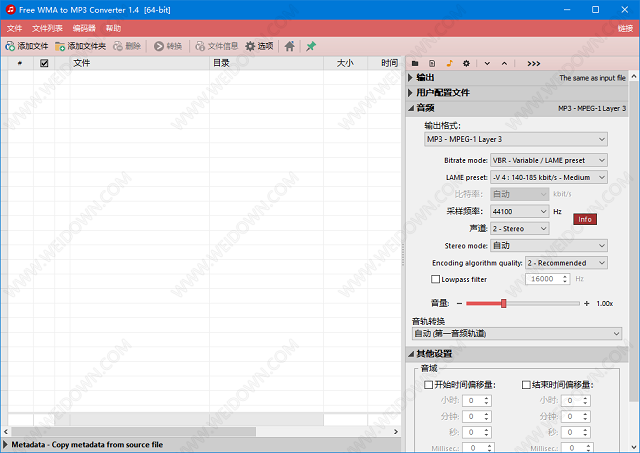Click the Delete (删除) toolbar icon

[x=118, y=46]
